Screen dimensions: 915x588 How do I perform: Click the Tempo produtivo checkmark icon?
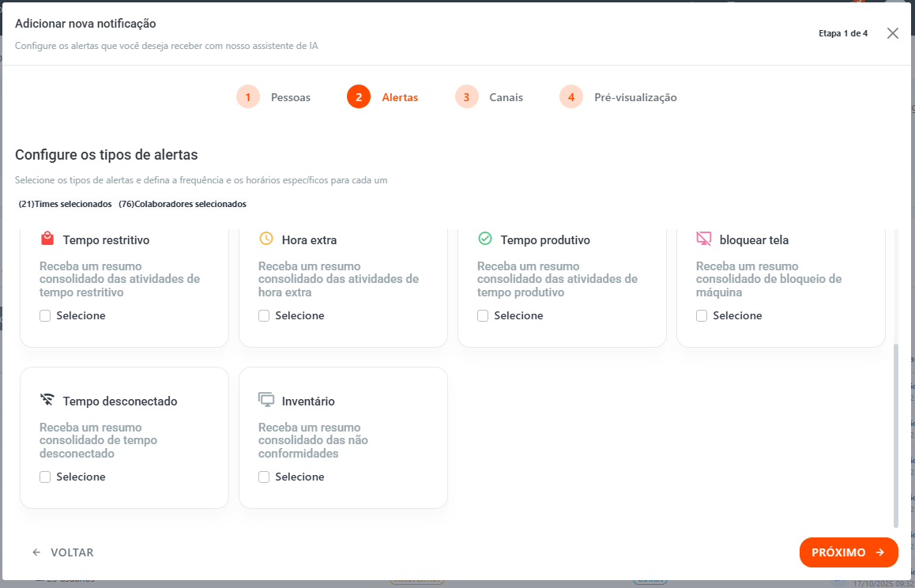(x=485, y=239)
